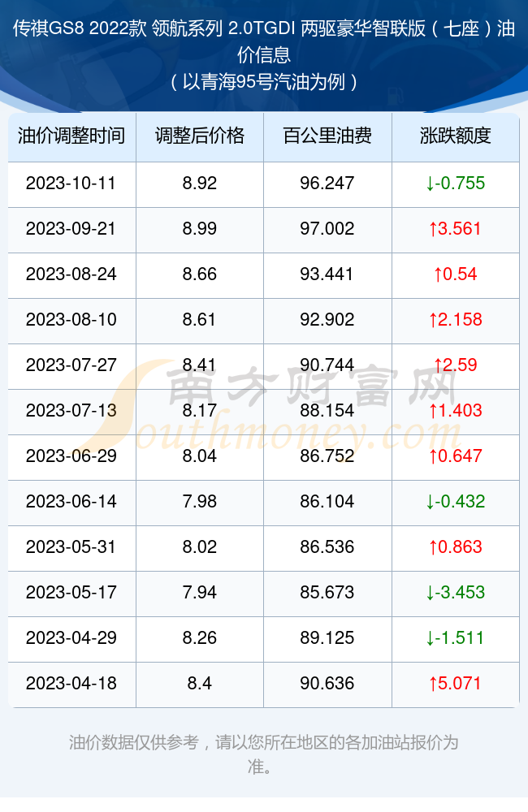Select the 96.247 fuel cost cell
Viewport: 528px width, 812px height.
[327, 184]
